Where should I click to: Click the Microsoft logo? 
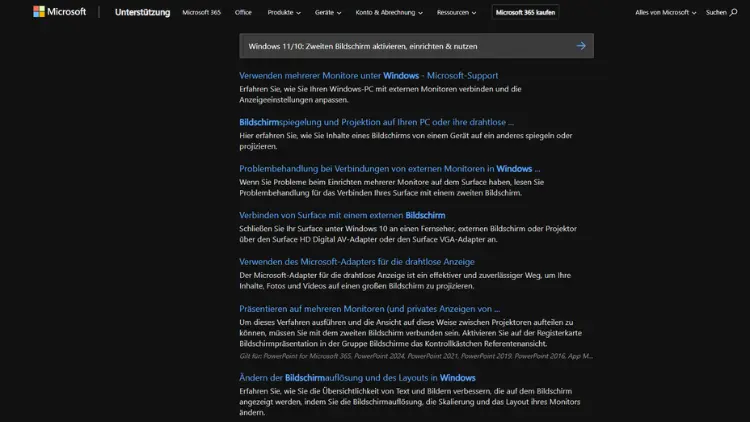click(60, 11)
